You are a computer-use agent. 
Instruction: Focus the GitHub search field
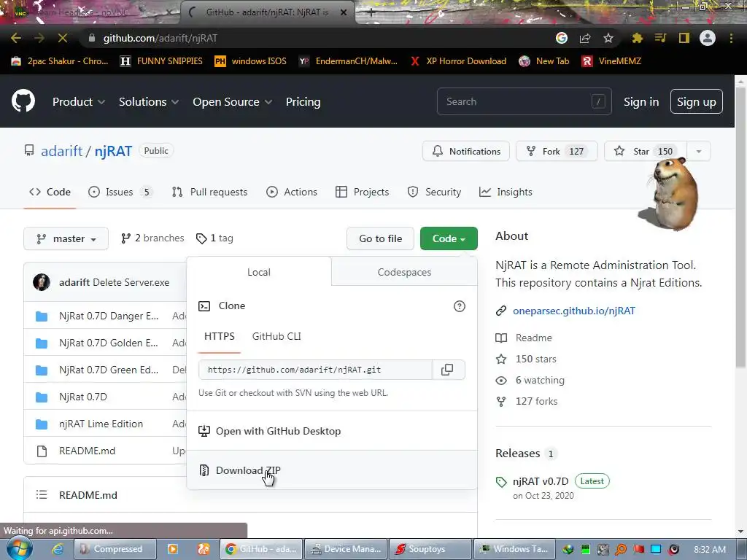[x=524, y=101]
